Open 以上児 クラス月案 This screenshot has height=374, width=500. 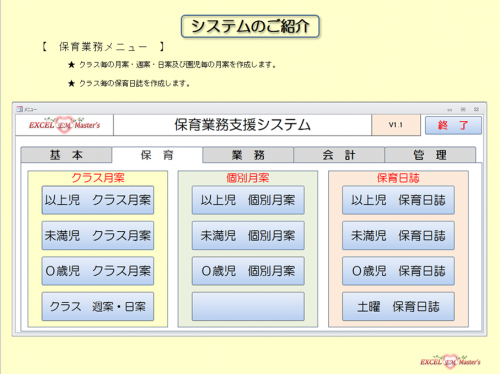(x=98, y=200)
